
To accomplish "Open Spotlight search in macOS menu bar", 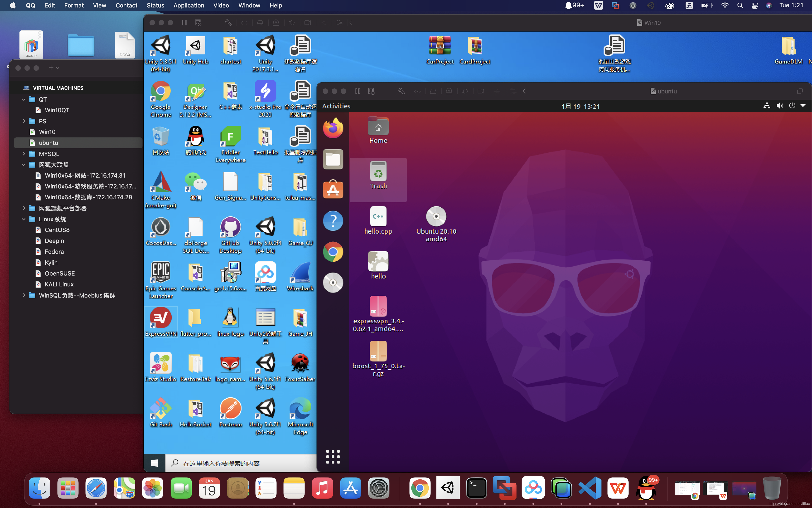I will pyautogui.click(x=740, y=5).
